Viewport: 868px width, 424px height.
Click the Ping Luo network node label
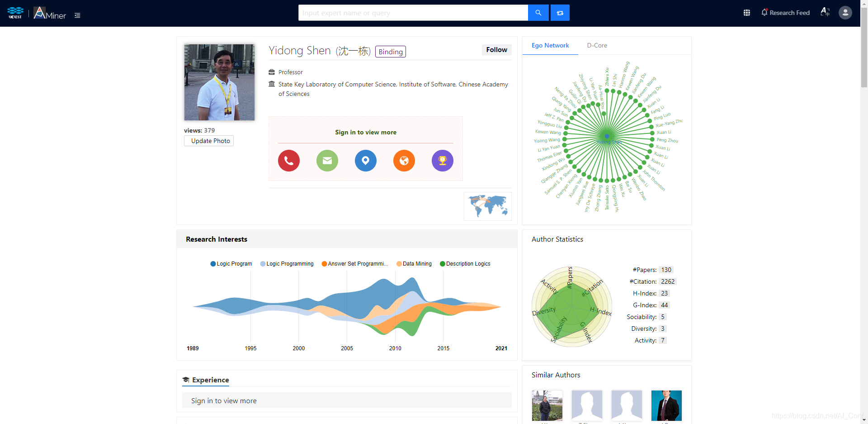pyautogui.click(x=662, y=116)
